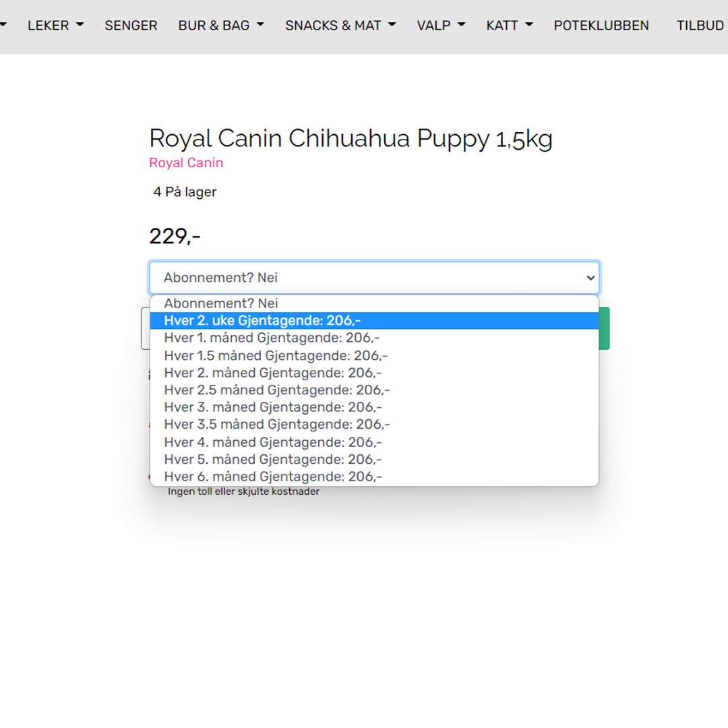Select 'Hver 2.5 måned Gjentagende' option
This screenshot has height=728, width=728.
click(374, 390)
